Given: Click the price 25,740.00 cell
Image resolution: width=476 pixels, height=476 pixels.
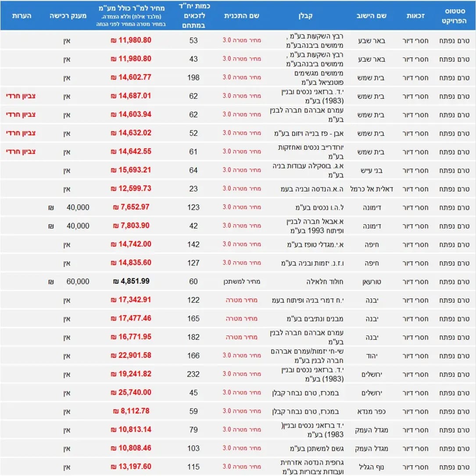Looking at the screenshot, I should [x=131, y=393].
